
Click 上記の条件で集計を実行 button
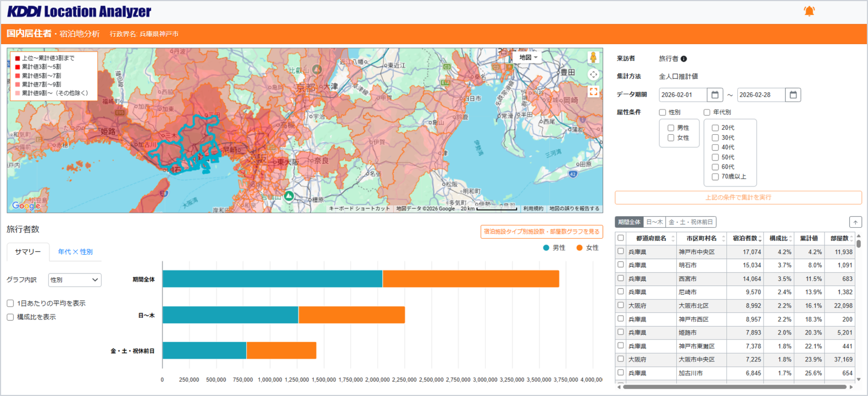coord(738,197)
